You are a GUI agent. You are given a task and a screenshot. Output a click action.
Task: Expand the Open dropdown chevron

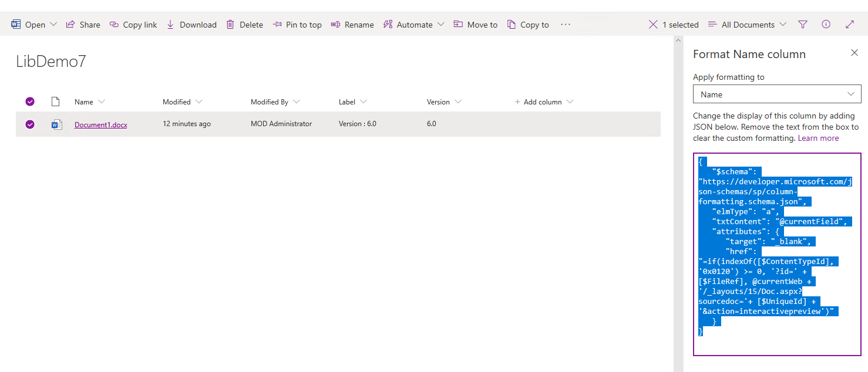(53, 25)
